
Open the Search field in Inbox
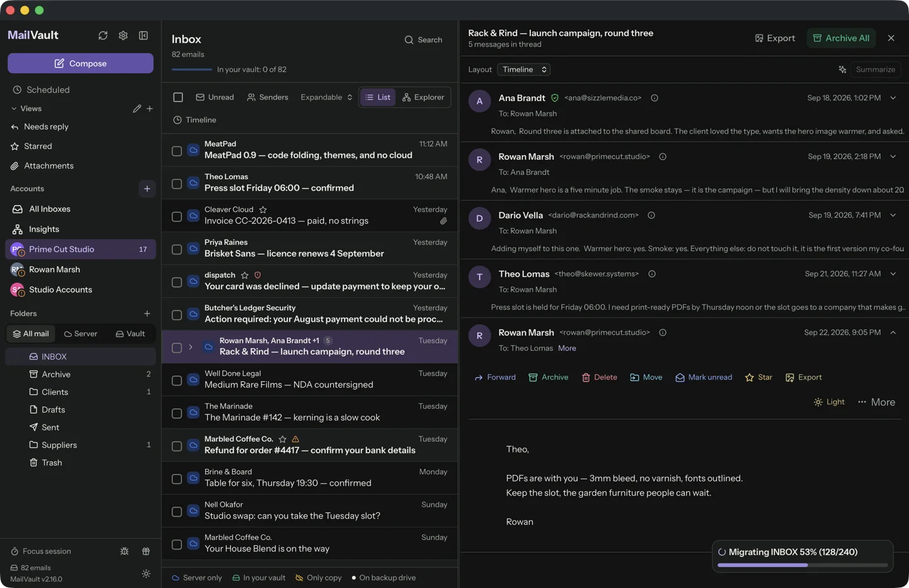point(423,40)
